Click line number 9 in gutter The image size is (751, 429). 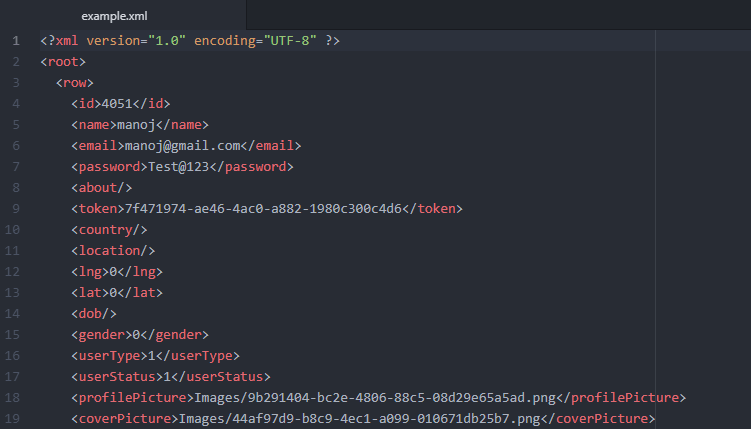pyautogui.click(x=16, y=209)
